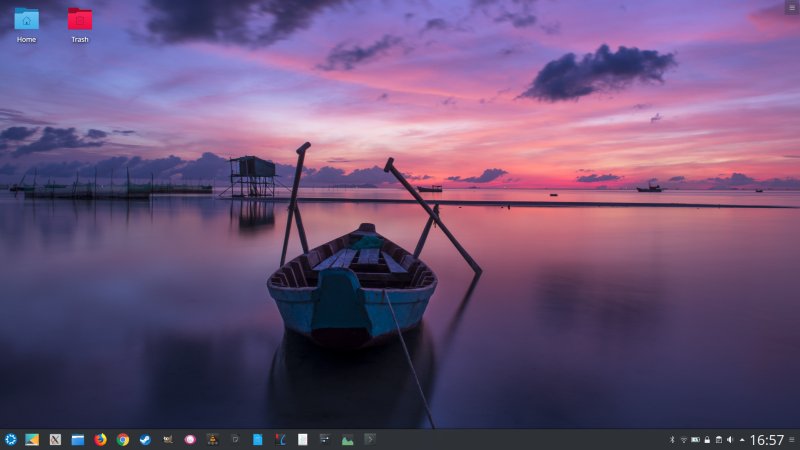Open the KDE application launcher
Image resolution: width=800 pixels, height=450 pixels.
pyautogui.click(x=10, y=439)
